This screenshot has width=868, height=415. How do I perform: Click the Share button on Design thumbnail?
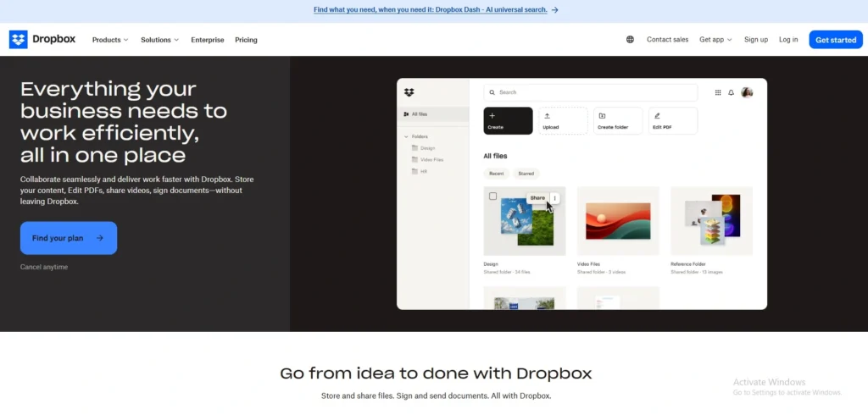pyautogui.click(x=537, y=198)
